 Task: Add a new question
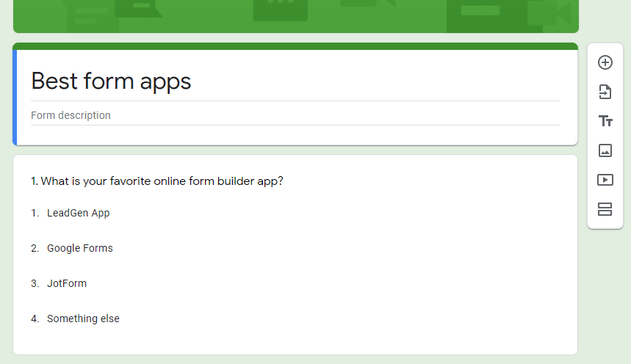click(x=605, y=62)
